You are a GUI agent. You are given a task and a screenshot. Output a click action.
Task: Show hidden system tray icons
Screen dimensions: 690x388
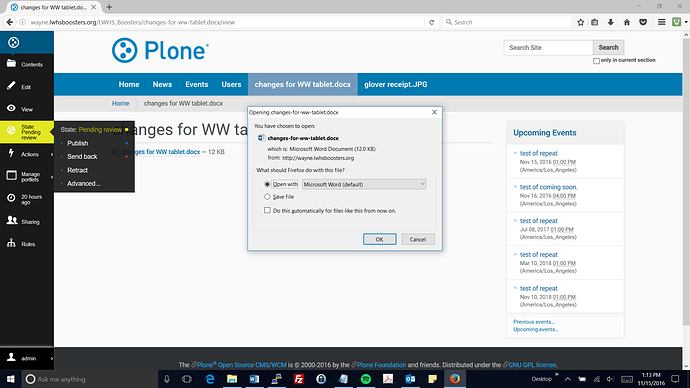[x=568, y=379]
